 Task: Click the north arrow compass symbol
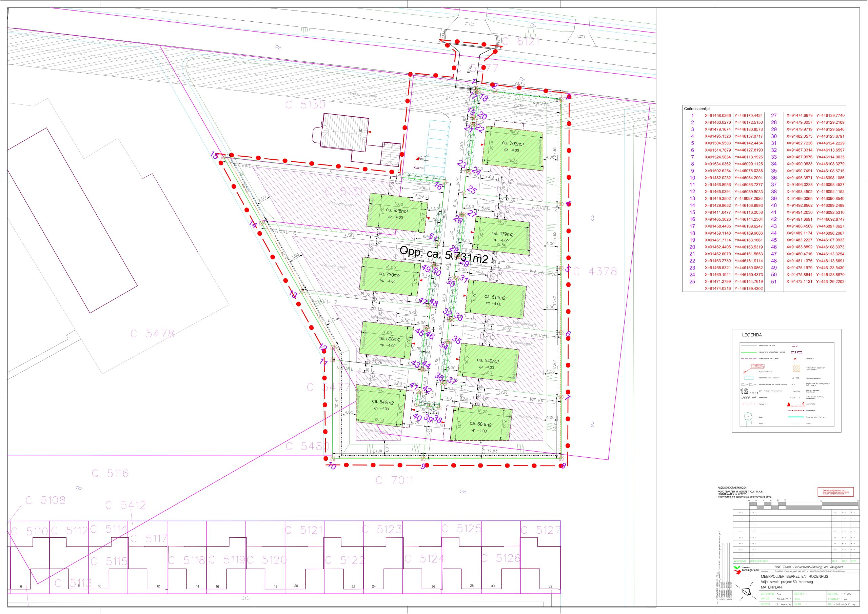746,591
